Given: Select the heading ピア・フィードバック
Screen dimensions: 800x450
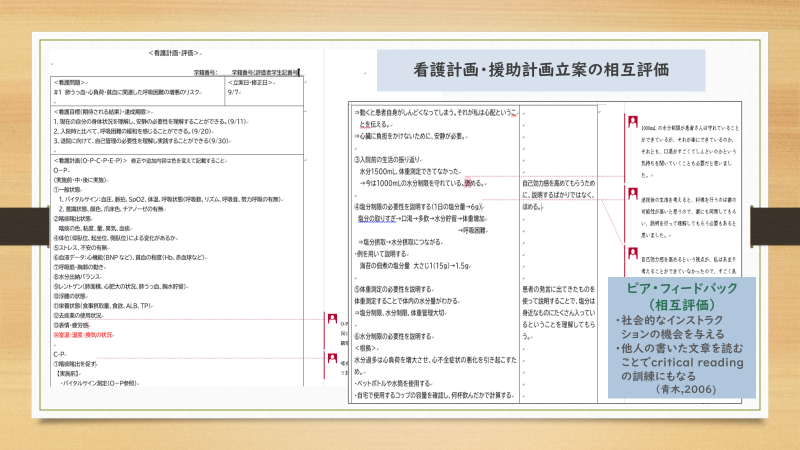Looking at the screenshot, I should click(x=682, y=288).
